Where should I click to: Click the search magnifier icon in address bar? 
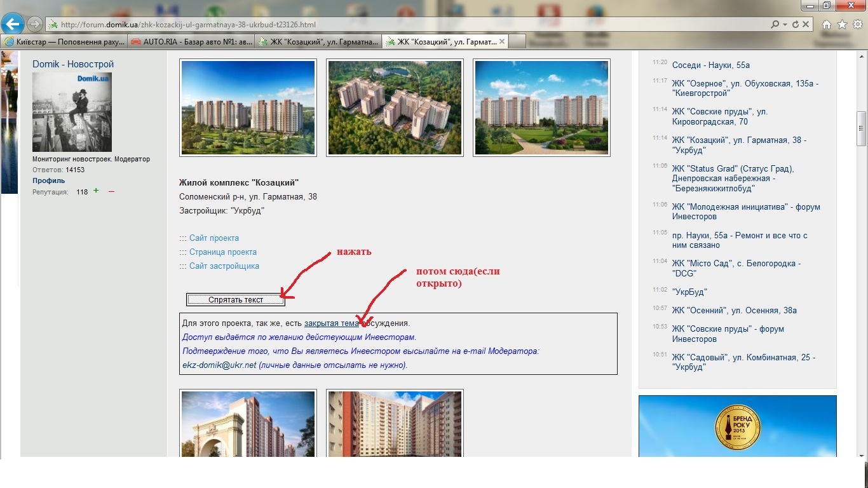click(775, 25)
